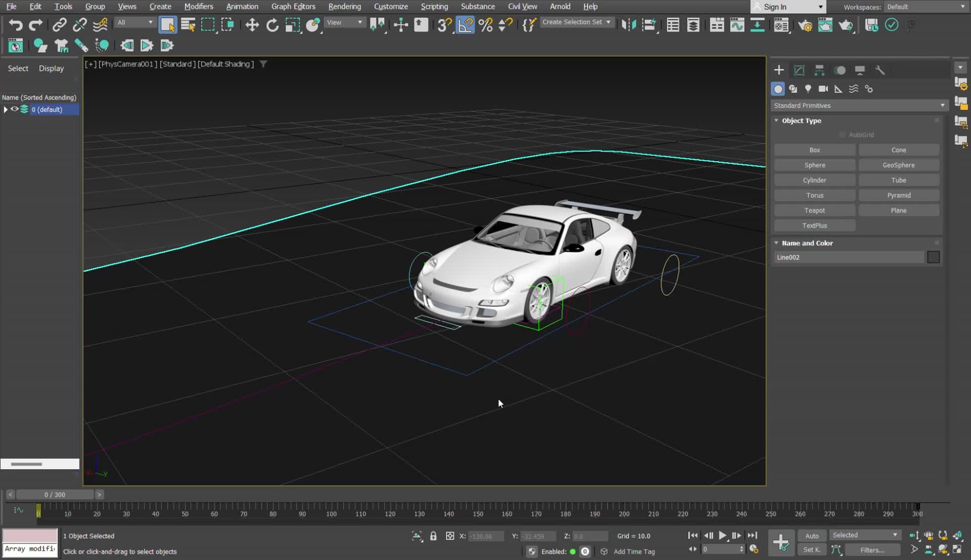The image size is (971, 560).
Task: Open the Rendering menu
Action: click(x=344, y=6)
